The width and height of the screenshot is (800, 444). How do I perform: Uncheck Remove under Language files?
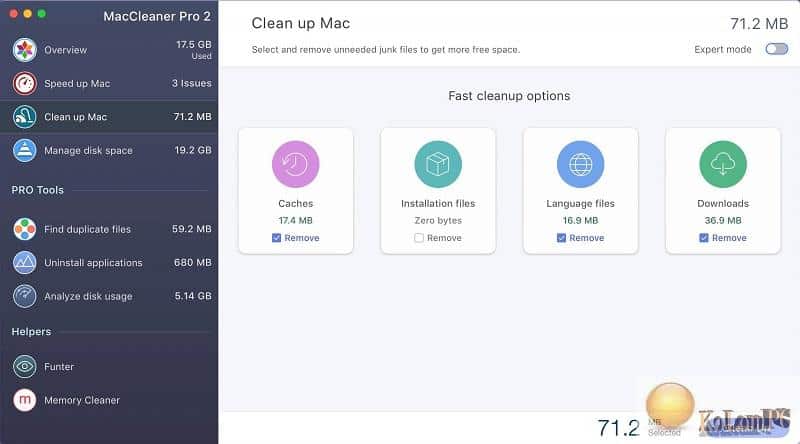click(x=561, y=238)
